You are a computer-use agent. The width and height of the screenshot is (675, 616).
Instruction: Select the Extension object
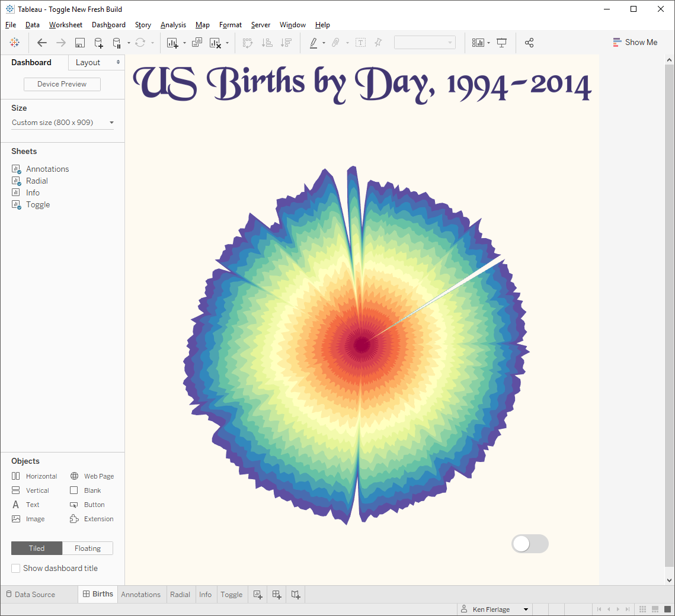tap(92, 519)
